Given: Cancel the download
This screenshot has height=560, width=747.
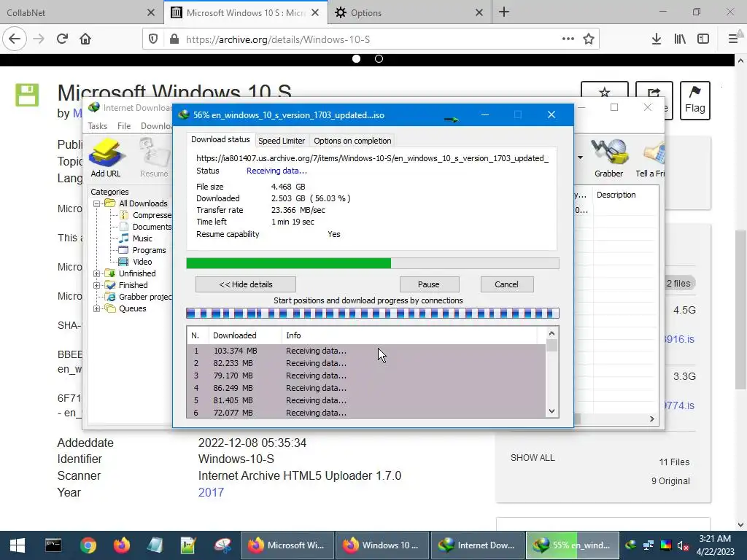Looking at the screenshot, I should click(506, 284).
